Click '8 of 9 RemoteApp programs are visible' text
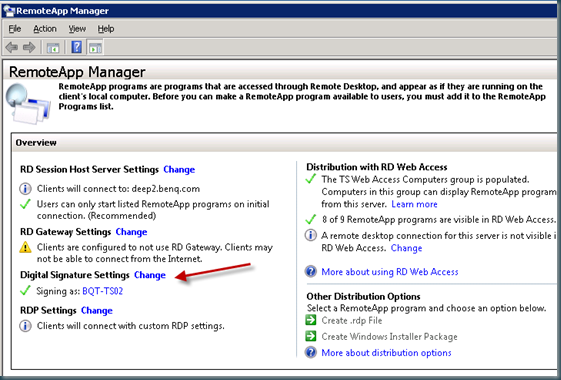Viewport: 561px width, 380px height. pos(439,219)
